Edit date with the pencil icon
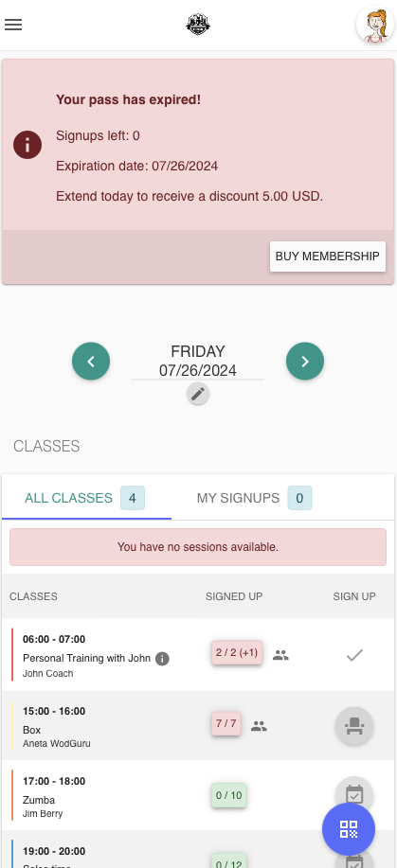Image resolution: width=397 pixels, height=868 pixels. [x=198, y=394]
